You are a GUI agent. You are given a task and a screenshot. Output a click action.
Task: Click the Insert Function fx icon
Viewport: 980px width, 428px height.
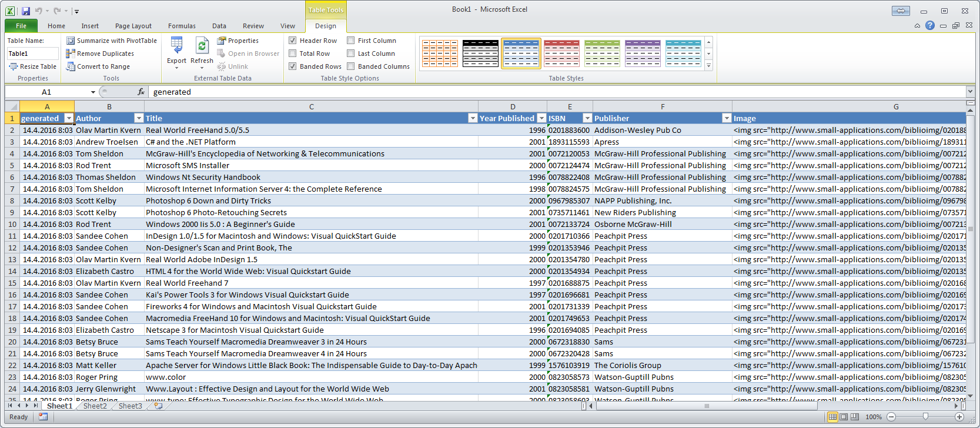pyautogui.click(x=141, y=92)
